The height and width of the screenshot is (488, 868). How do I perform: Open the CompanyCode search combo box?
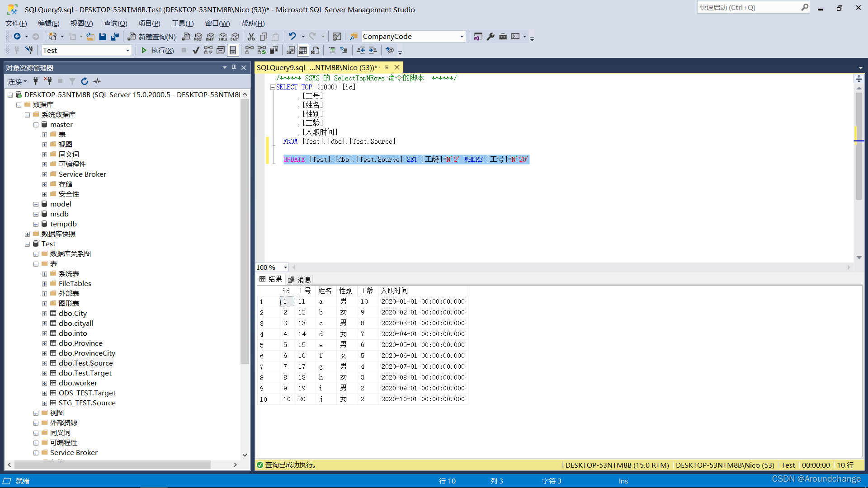462,37
